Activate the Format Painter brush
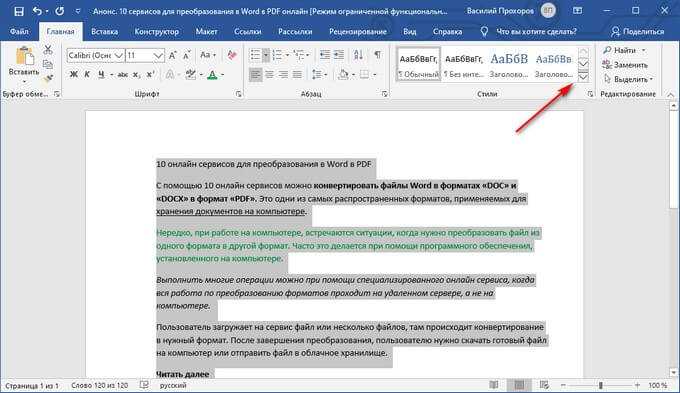 (x=48, y=79)
